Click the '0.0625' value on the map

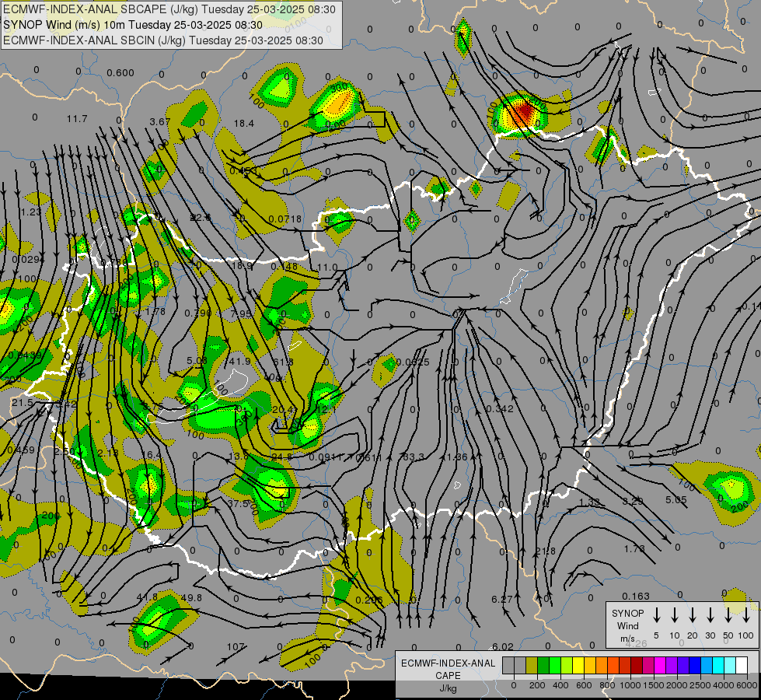pos(413,362)
